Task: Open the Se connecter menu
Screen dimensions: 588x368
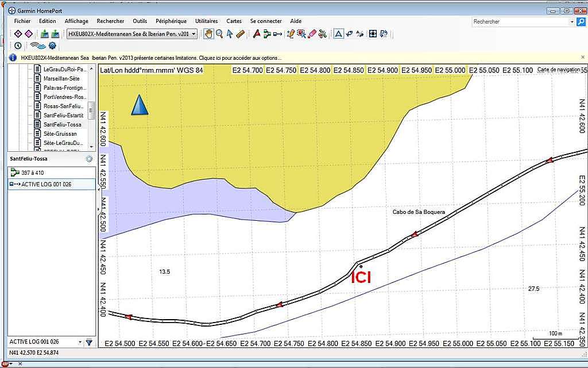Action: 266,21
